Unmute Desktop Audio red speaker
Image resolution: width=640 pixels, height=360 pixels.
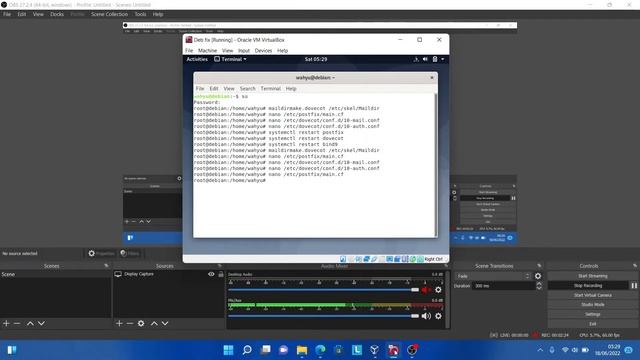tap(425, 290)
